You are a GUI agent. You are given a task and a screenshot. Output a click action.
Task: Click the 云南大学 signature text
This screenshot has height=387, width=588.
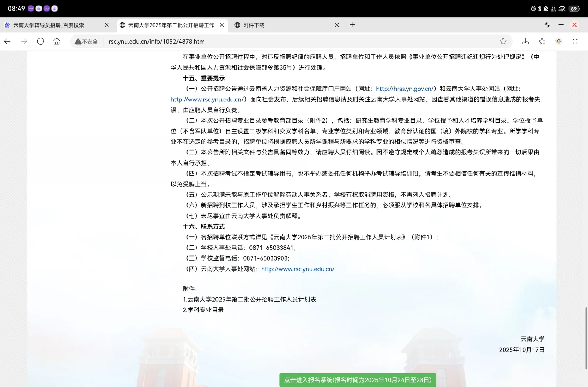[533, 339]
